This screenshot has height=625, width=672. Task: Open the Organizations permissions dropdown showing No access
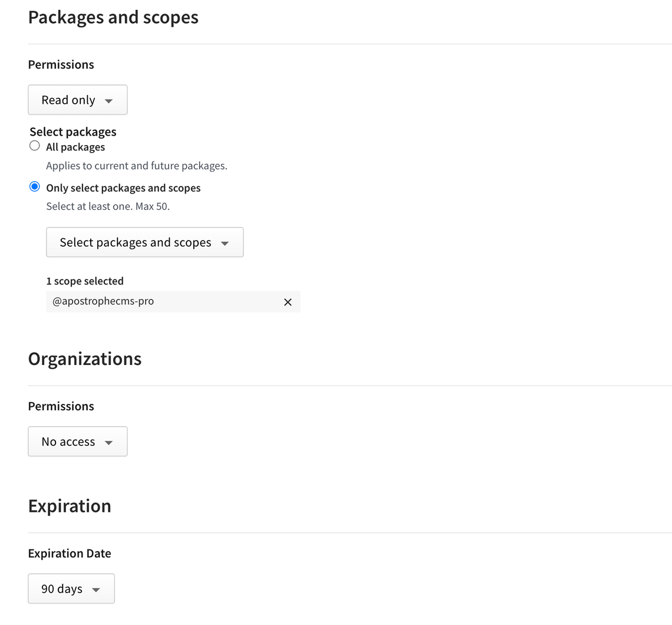point(77,441)
